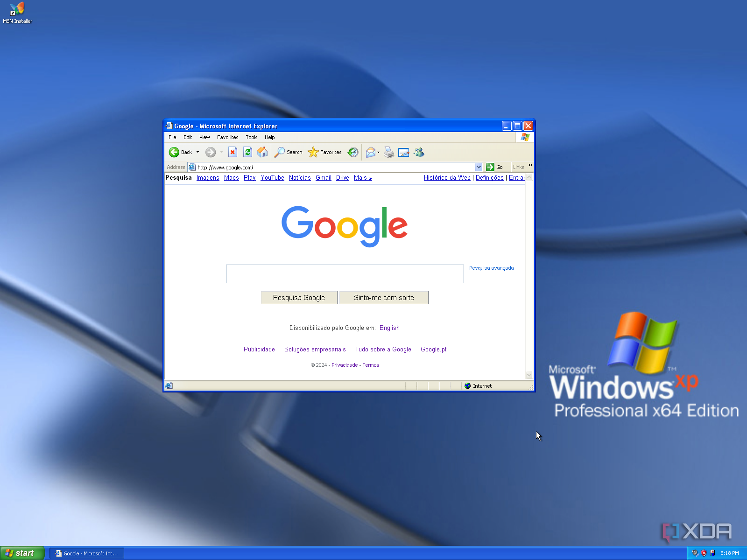Click the grey Forward arrow button
The image size is (747, 560).
click(x=211, y=152)
